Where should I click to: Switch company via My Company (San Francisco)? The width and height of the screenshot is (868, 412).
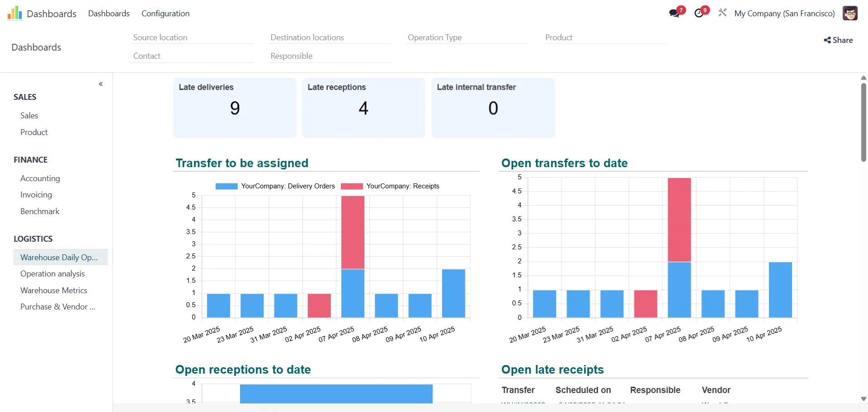pyautogui.click(x=784, y=14)
